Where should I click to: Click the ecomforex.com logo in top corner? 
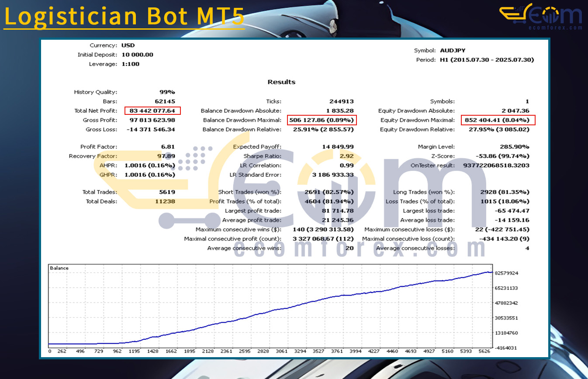[x=541, y=17]
